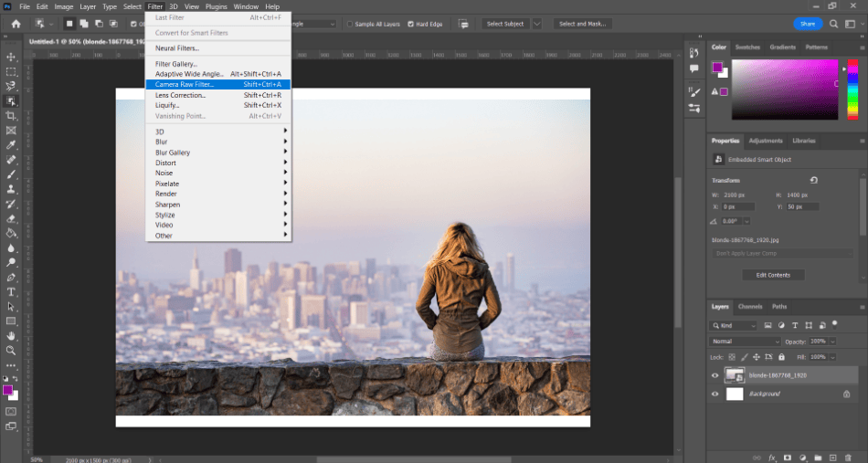
Task: Click the Share button
Action: (808, 24)
